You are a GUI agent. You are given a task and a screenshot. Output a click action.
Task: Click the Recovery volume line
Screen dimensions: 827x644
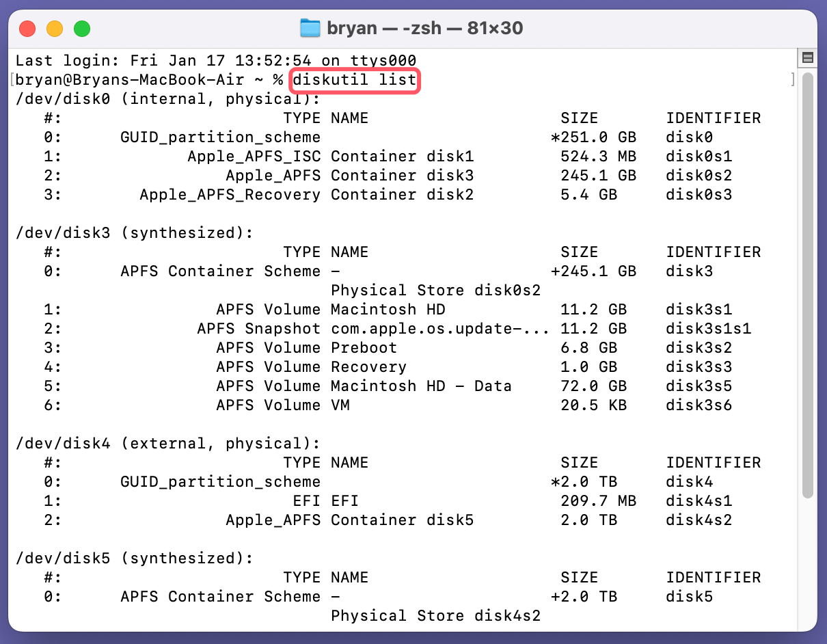368,366
